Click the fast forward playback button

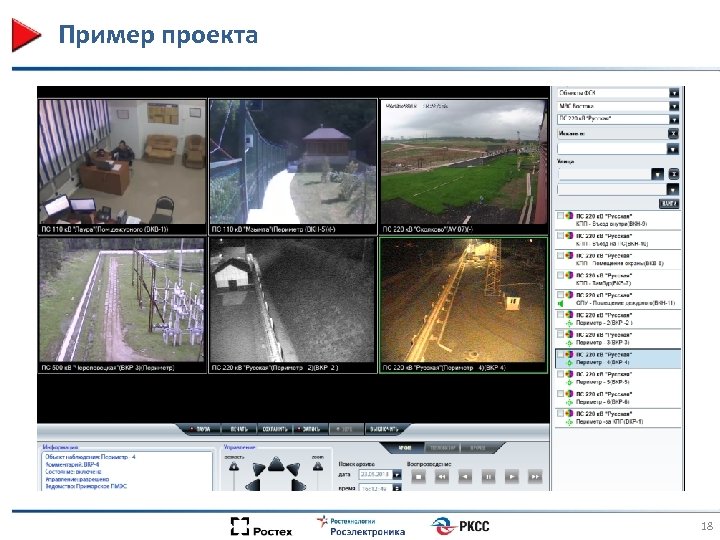[x=535, y=476]
